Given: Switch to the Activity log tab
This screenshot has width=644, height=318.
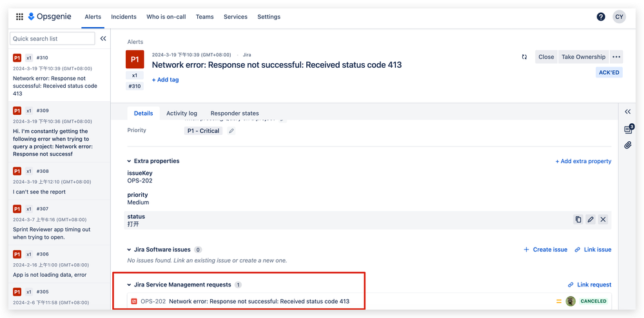Looking at the screenshot, I should point(182,114).
